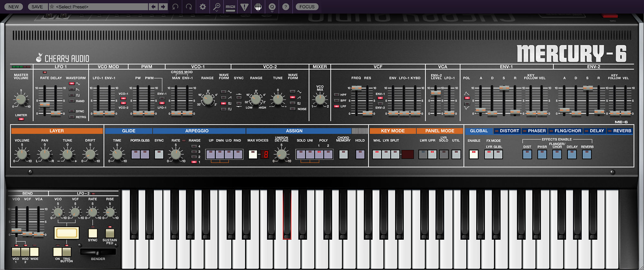This screenshot has width=644, height=270.
Task: Toggle the arpeggio HOLD button
Action: click(x=360, y=154)
